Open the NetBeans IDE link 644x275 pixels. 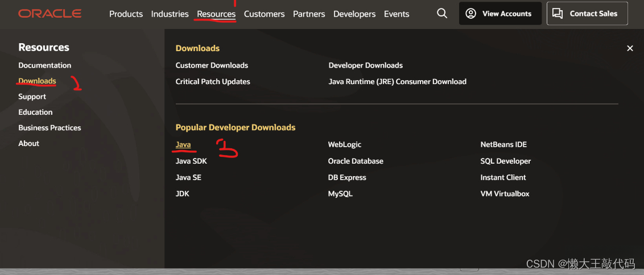click(x=503, y=144)
